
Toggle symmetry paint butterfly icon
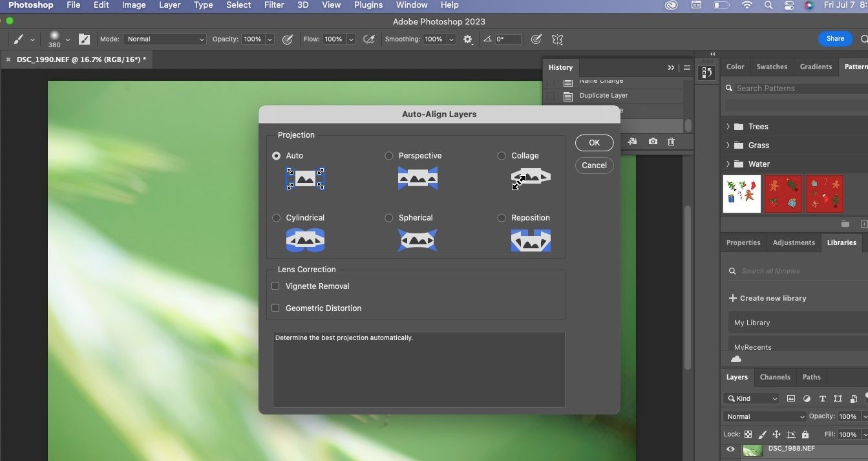[557, 39]
